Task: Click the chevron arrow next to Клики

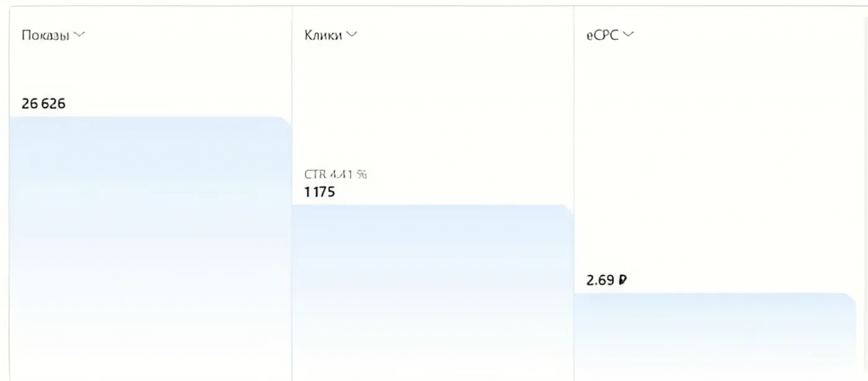Action: tap(352, 35)
